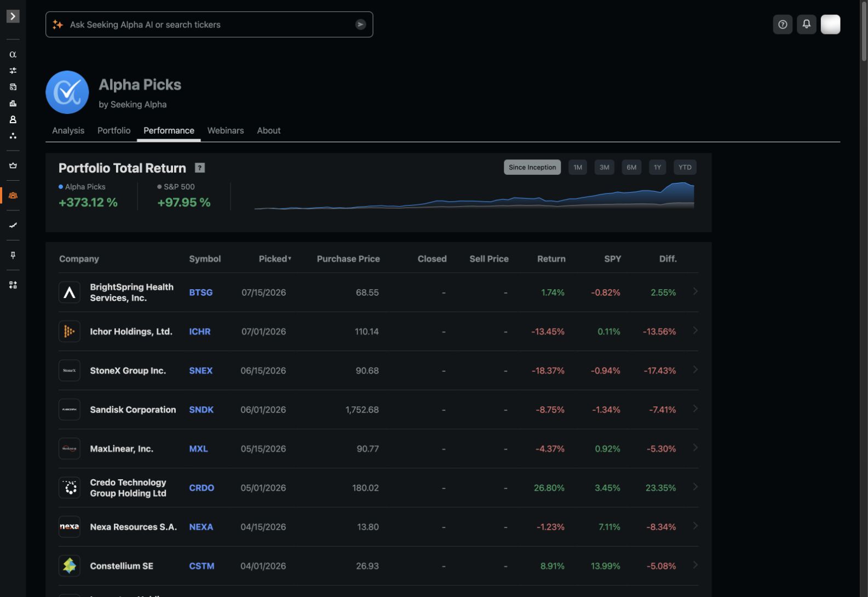
Task: Click the Constellium SE company logo
Action: click(70, 566)
